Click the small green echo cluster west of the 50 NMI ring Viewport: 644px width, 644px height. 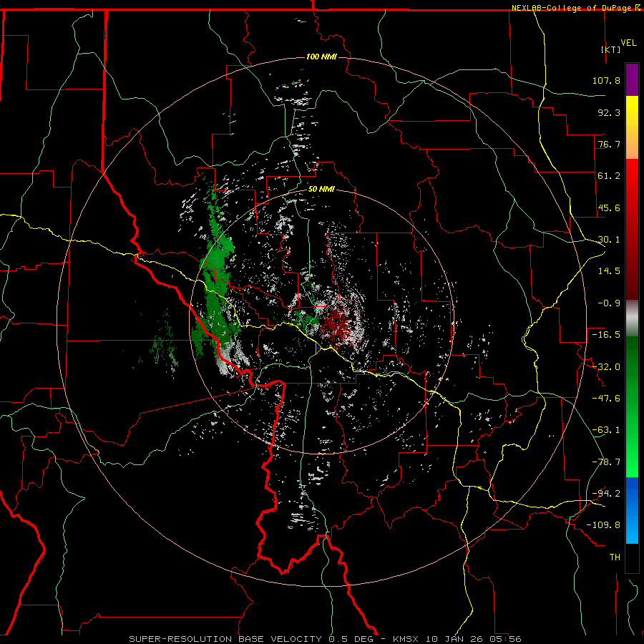click(x=165, y=345)
